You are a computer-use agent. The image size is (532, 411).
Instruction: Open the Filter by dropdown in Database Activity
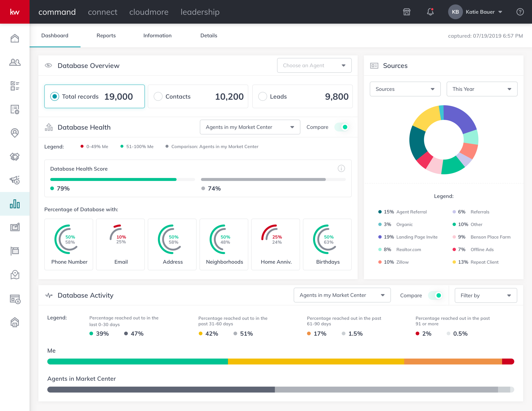click(484, 295)
